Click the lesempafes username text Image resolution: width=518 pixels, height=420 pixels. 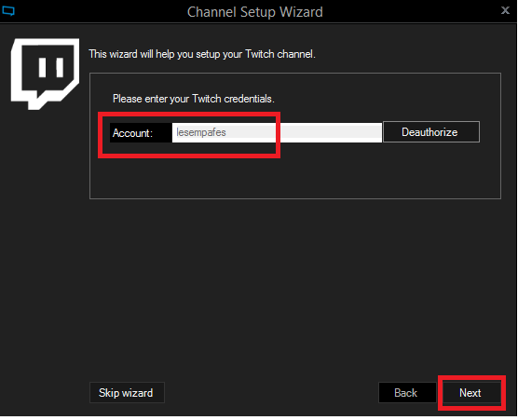pos(201,132)
